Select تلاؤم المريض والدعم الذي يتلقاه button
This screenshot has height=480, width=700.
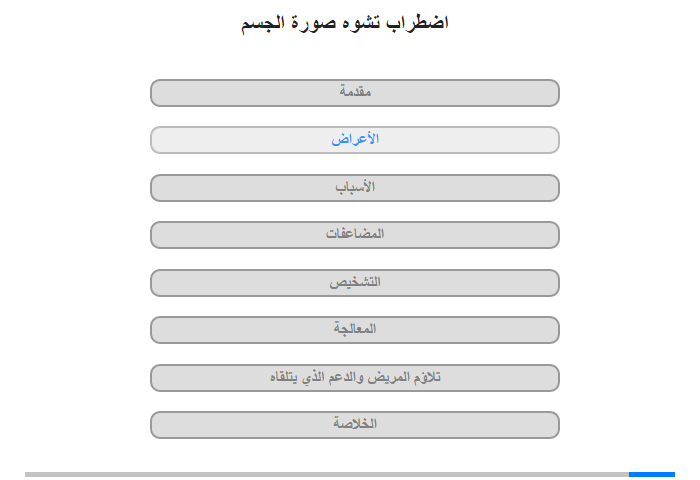click(x=354, y=378)
